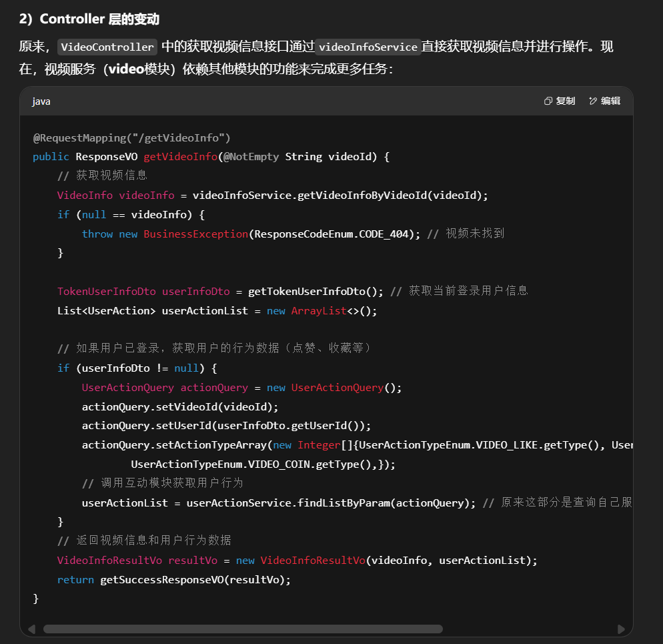Click the 复制 copy icon in code header

548,101
